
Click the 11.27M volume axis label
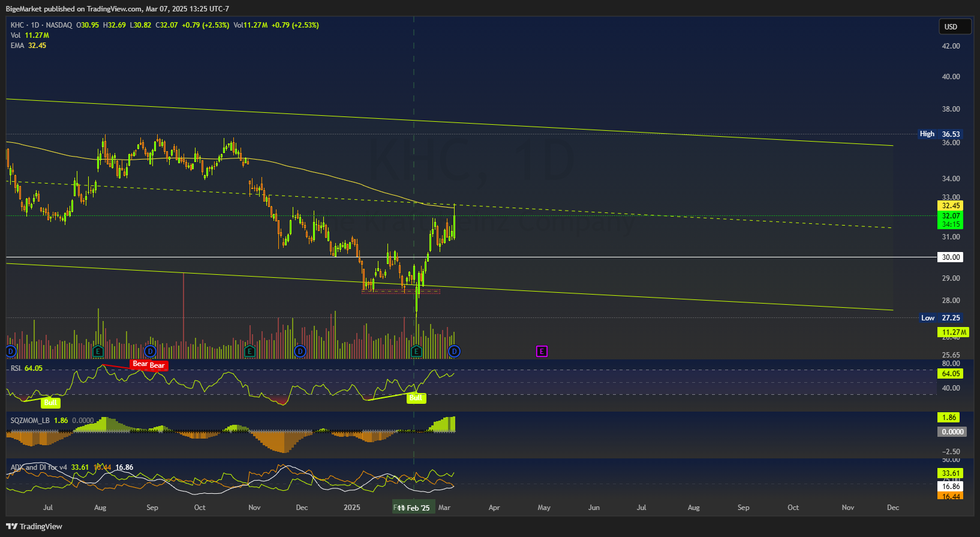pos(953,332)
